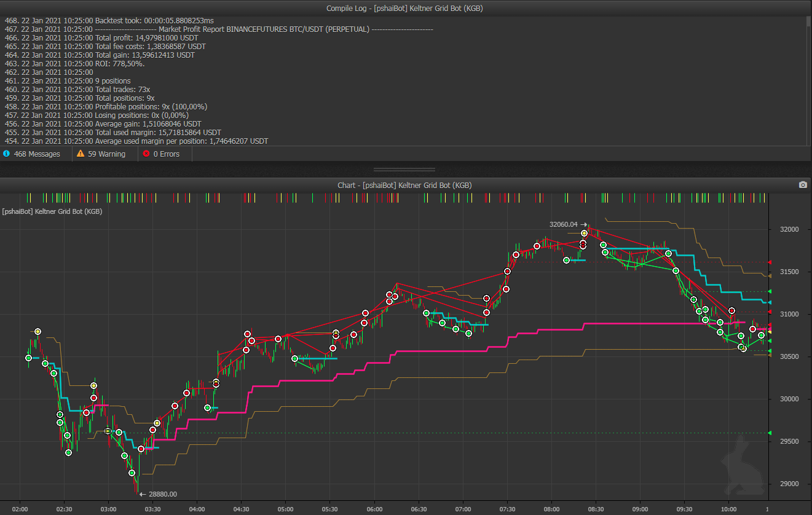Image resolution: width=812 pixels, height=515 pixels.
Task: Click the 29000 price axis label
Action: pos(790,484)
